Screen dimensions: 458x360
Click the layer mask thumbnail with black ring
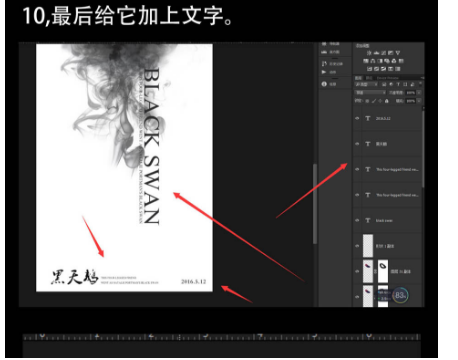[383, 271]
